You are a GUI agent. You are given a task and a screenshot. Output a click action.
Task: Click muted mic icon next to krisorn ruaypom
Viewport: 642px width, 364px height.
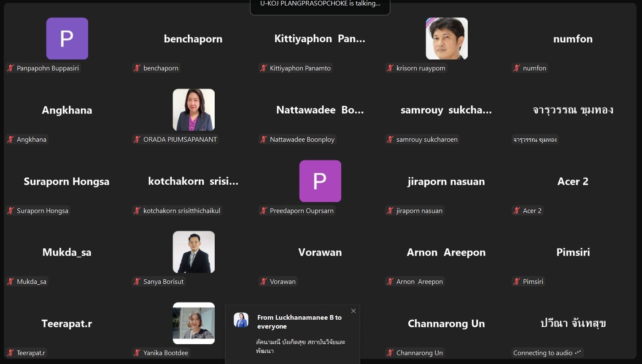pos(390,68)
